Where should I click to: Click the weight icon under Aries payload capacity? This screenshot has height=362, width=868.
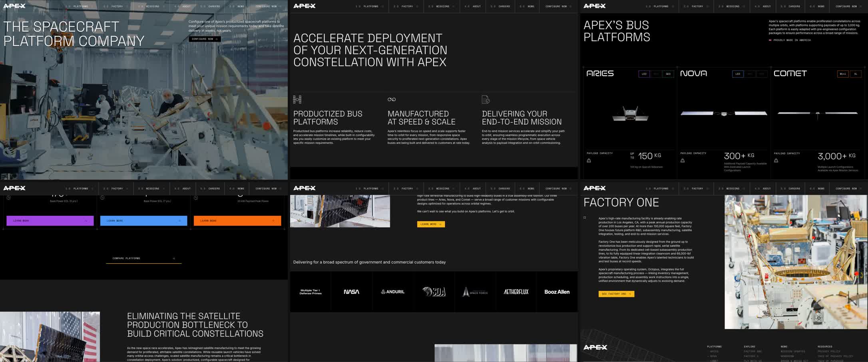tap(589, 161)
